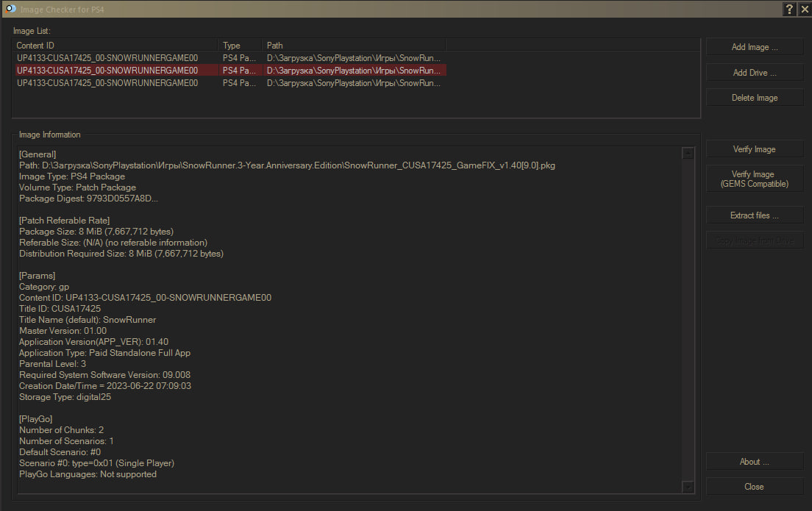Click the Close button at bottom right
Screen dimensions: 812x511
[x=755, y=487]
